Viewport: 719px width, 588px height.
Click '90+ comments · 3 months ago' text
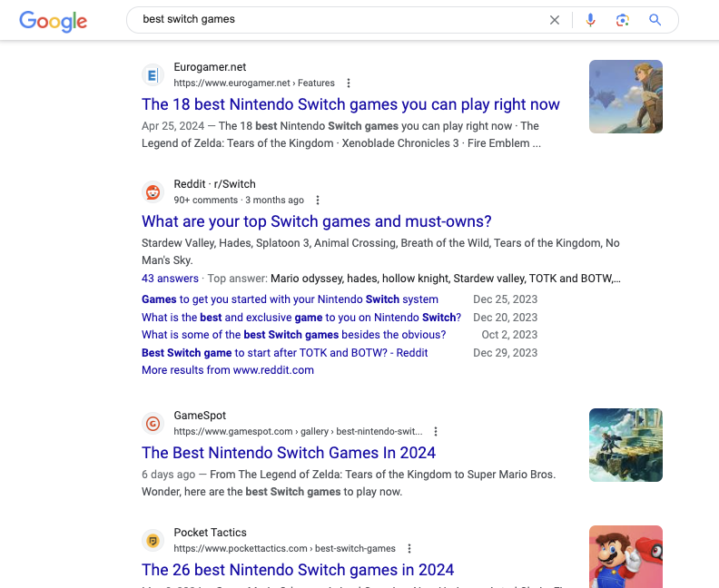(x=239, y=200)
